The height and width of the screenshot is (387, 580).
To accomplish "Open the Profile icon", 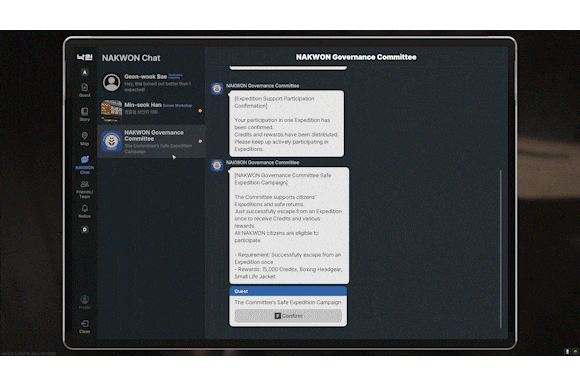I will [x=85, y=302].
